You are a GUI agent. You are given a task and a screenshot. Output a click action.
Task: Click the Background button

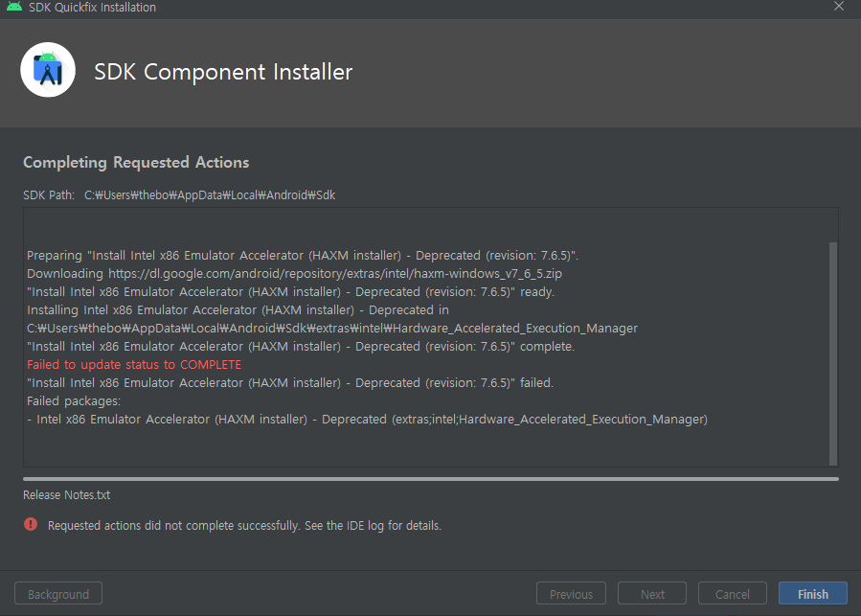tap(58, 593)
